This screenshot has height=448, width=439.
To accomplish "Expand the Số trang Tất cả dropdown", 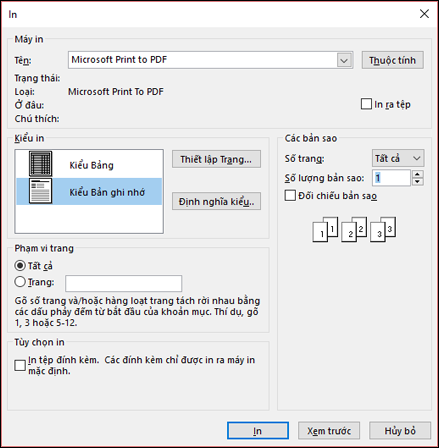I will (x=398, y=158).
